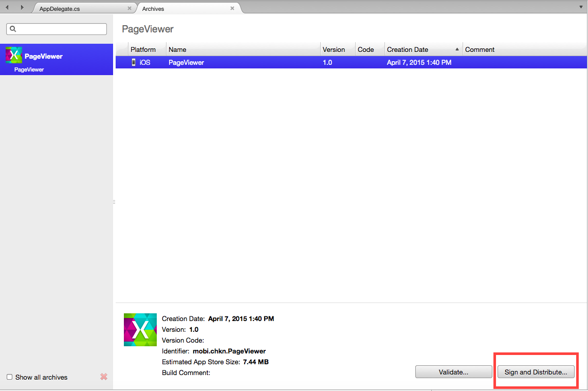Click the red delete archive icon

[x=103, y=377]
